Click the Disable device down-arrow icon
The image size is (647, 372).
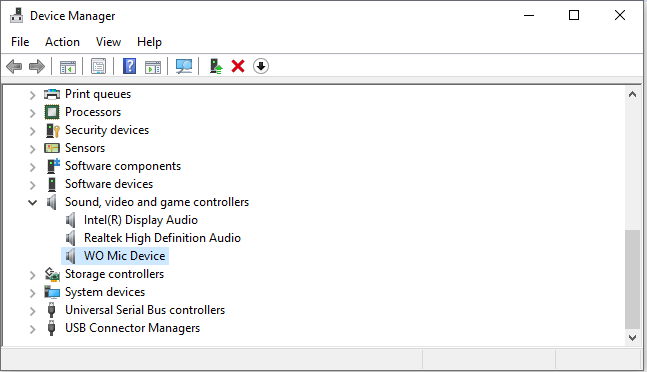pyautogui.click(x=260, y=66)
